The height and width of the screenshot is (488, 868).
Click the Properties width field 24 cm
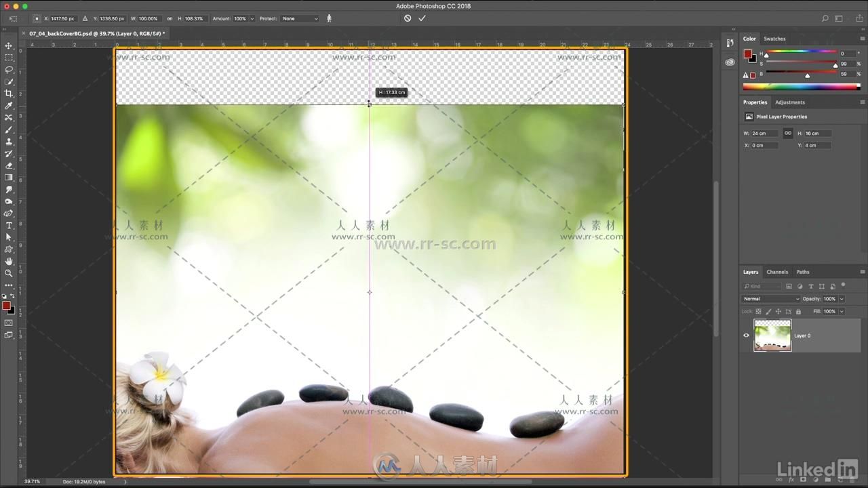point(764,134)
